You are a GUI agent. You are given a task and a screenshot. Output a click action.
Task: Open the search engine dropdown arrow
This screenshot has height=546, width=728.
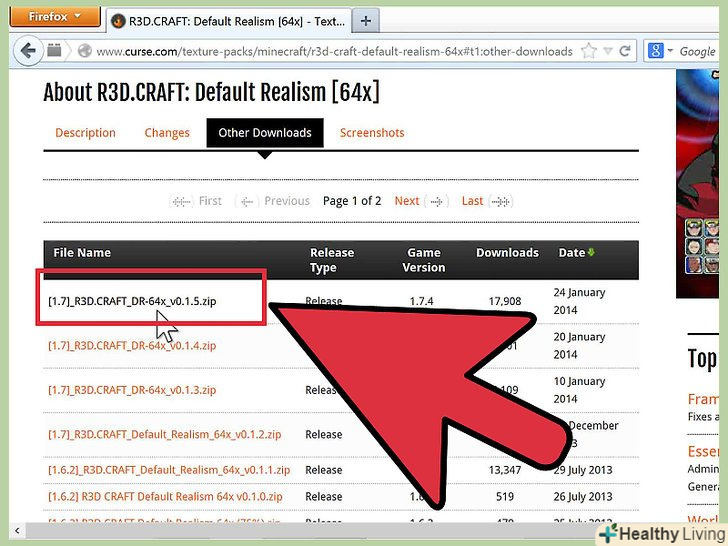(670, 50)
